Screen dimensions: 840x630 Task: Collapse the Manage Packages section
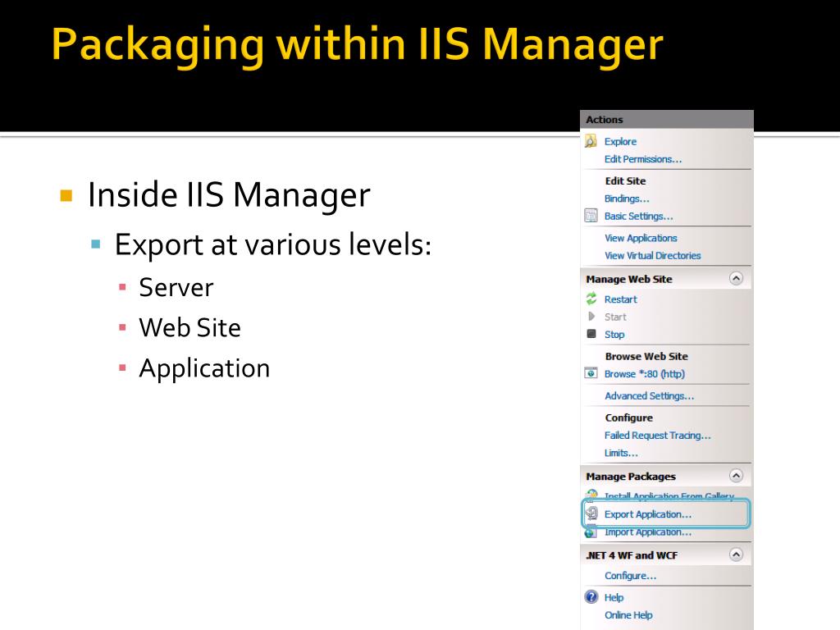pos(736,476)
